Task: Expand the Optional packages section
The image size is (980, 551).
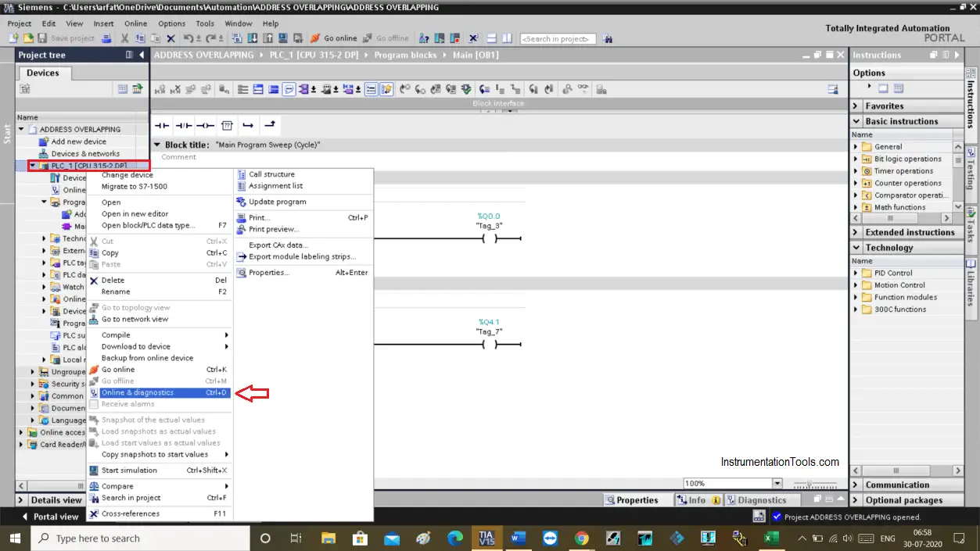Action: pos(855,500)
